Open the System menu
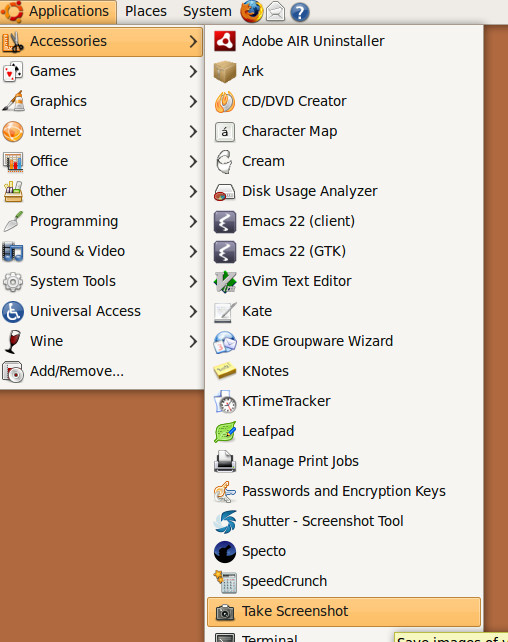Screen dimensions: 508x642 (x=207, y=11)
